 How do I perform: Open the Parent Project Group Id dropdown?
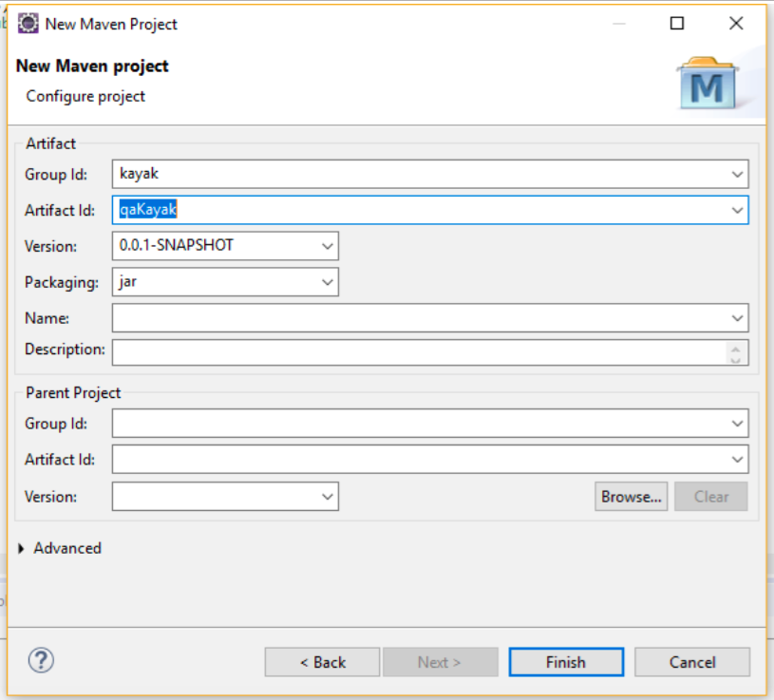click(x=737, y=424)
